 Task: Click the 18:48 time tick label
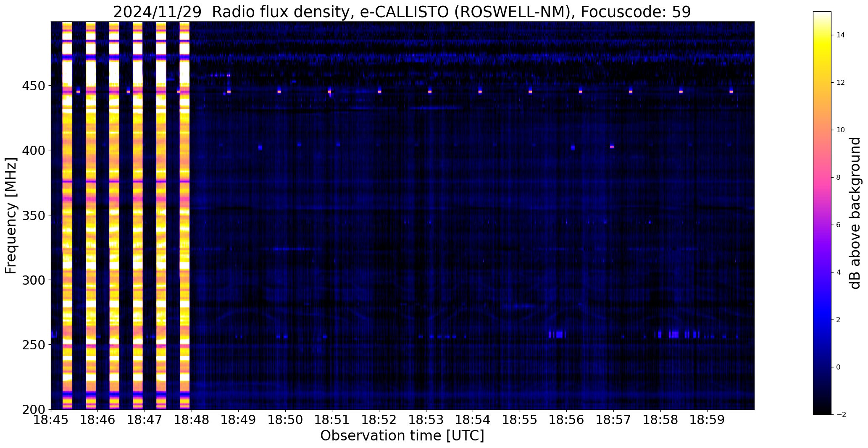192,419
